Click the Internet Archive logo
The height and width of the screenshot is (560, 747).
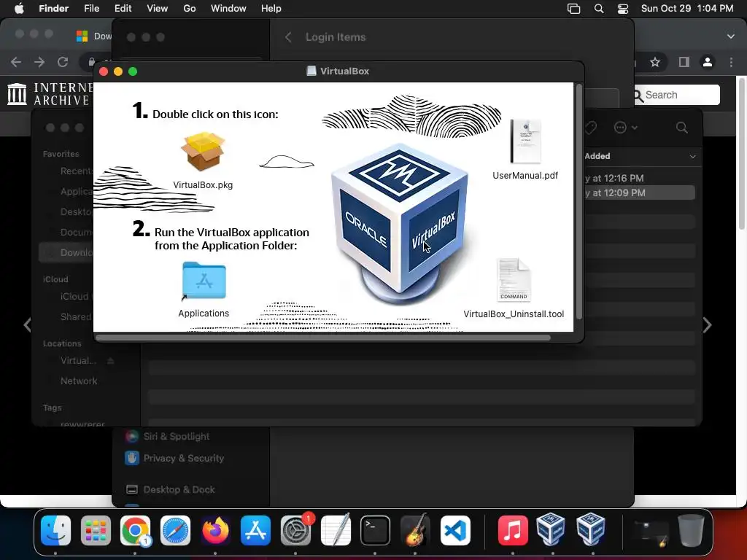(50, 94)
